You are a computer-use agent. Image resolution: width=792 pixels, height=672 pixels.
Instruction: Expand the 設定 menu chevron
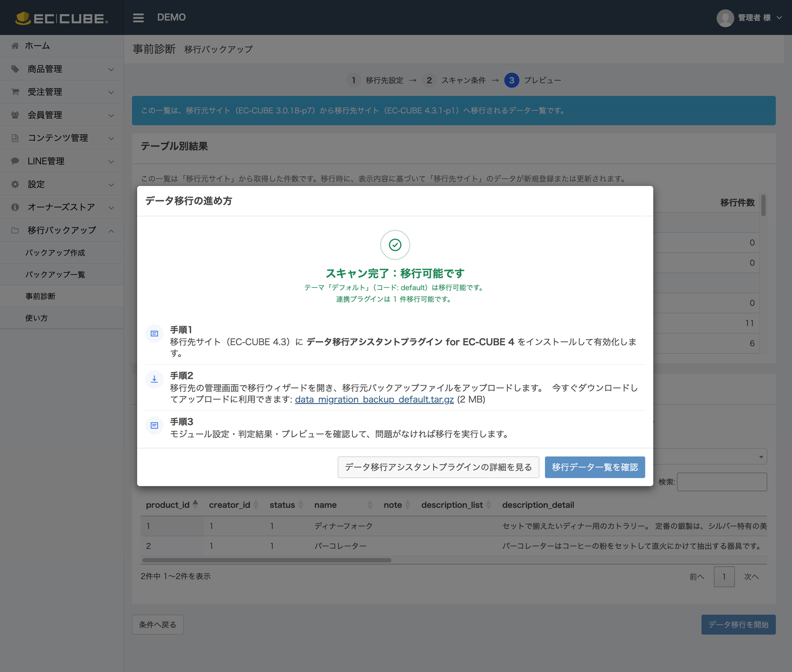111,184
